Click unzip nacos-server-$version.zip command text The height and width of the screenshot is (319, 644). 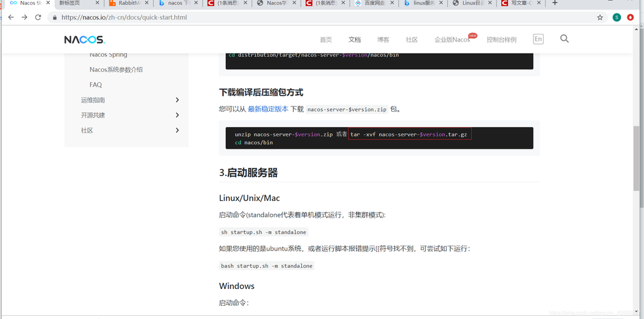284,134
